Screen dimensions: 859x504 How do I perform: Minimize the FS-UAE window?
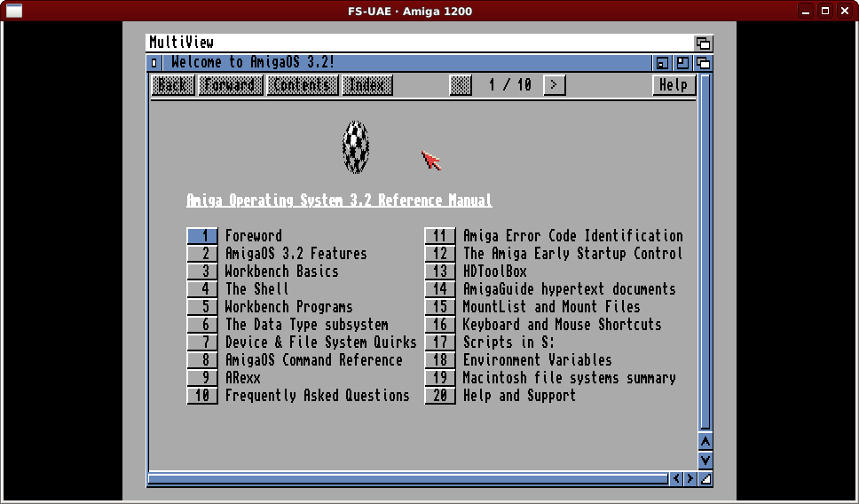pyautogui.click(x=805, y=11)
